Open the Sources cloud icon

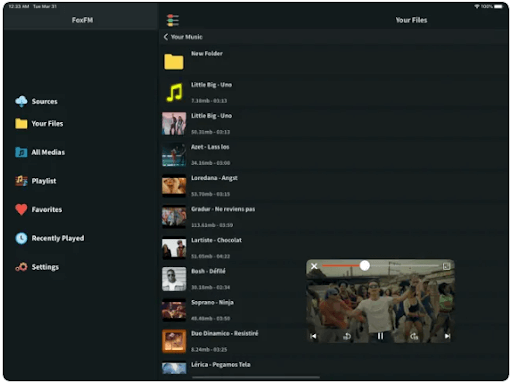click(x=21, y=101)
